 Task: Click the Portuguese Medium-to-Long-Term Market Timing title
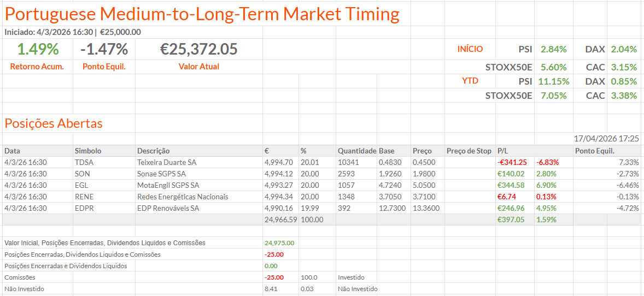[202, 14]
